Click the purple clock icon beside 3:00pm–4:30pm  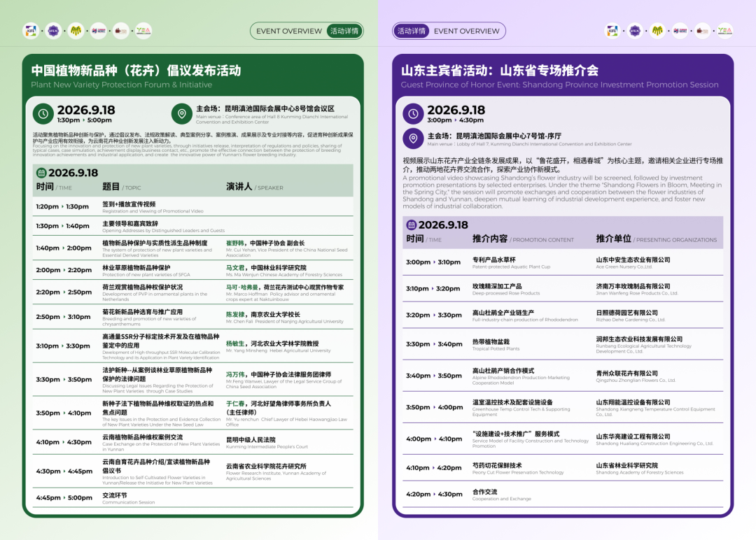(413, 114)
